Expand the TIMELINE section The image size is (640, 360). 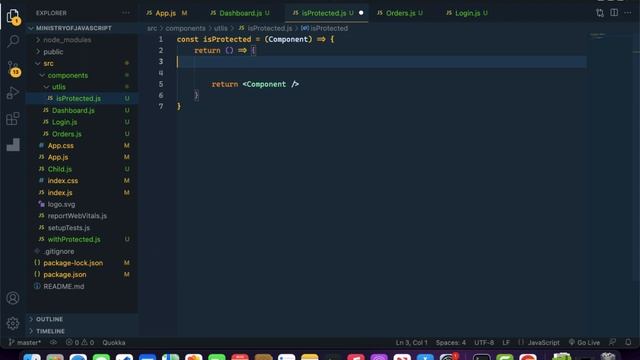50,331
